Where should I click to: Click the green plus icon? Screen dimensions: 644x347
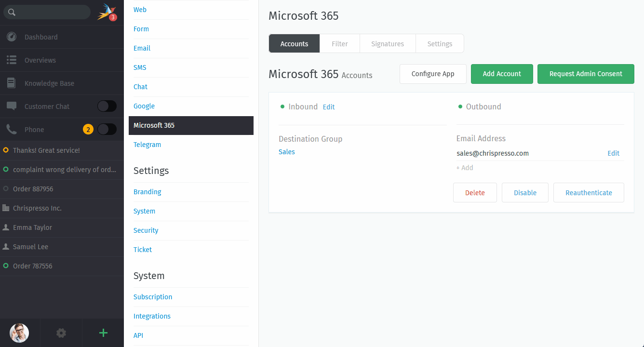point(103,333)
